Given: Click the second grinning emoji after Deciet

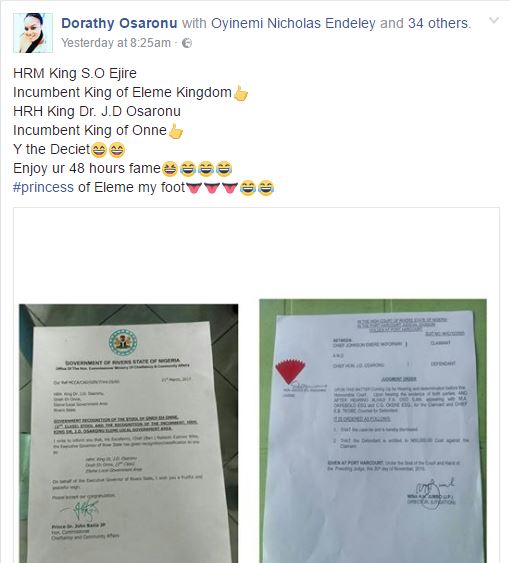Looking at the screenshot, I should [x=117, y=150].
